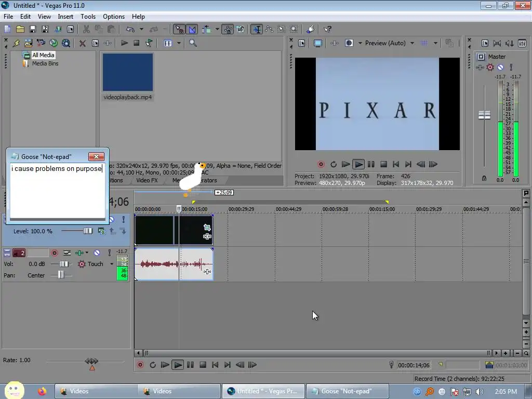Expand Auto Ripple mode dropdown
Viewport: 532px width, 399px height.
click(x=217, y=29)
